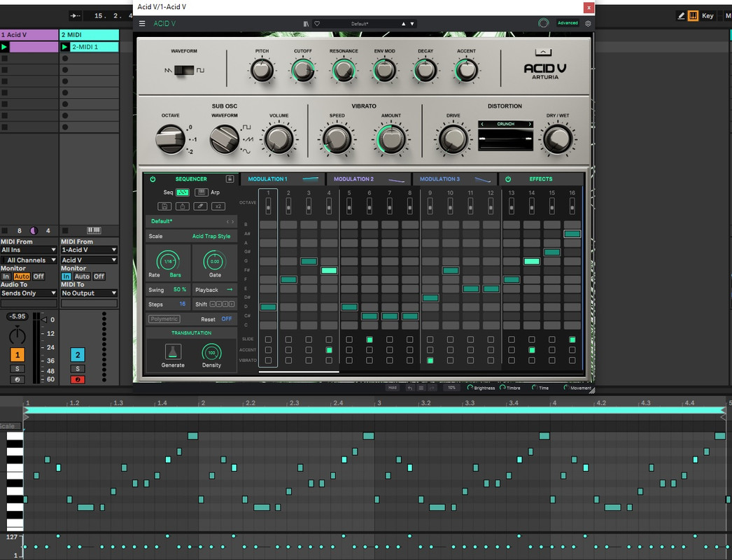Open Ableton Key map mode
Image resolution: width=732 pixels, height=560 pixels.
pos(708,16)
